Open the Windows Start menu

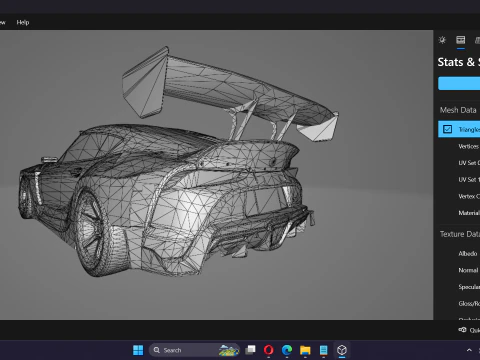click(x=138, y=350)
